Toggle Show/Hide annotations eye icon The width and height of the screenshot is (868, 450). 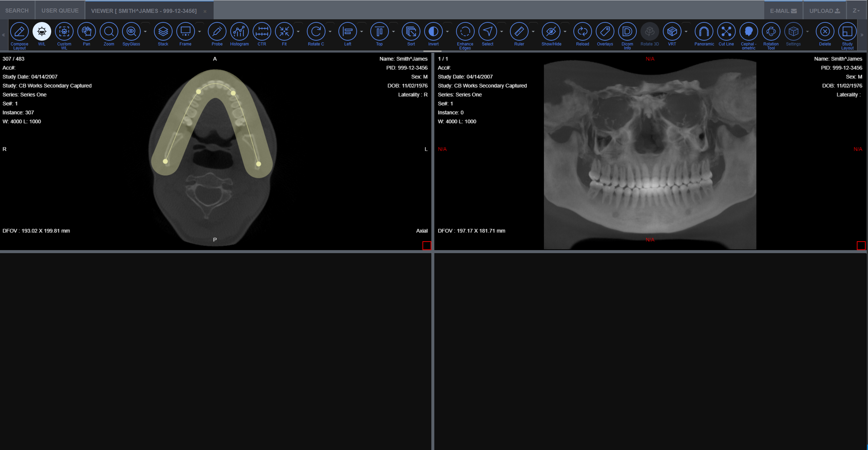(x=551, y=32)
